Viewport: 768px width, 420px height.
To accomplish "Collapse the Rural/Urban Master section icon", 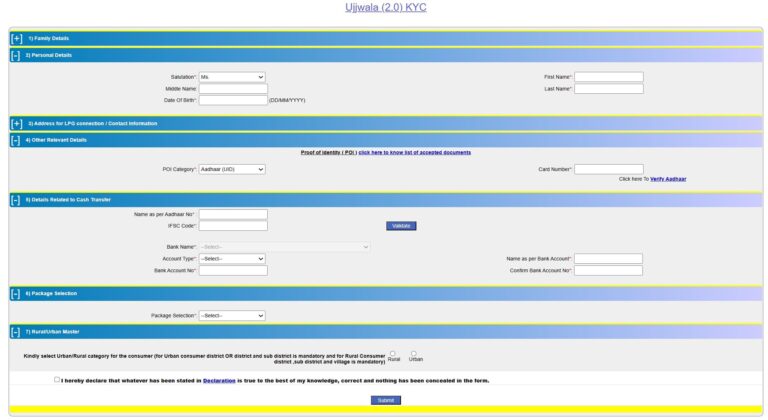I will (16, 331).
